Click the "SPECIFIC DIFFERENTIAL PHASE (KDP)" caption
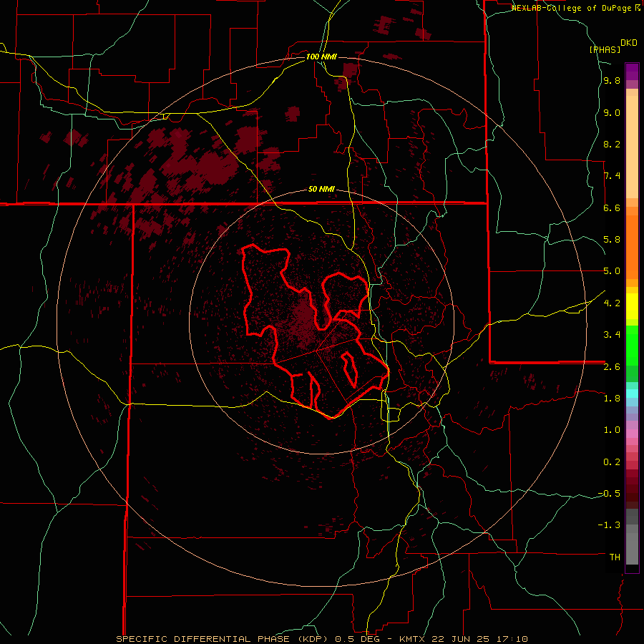644x644 pixels. point(224,639)
